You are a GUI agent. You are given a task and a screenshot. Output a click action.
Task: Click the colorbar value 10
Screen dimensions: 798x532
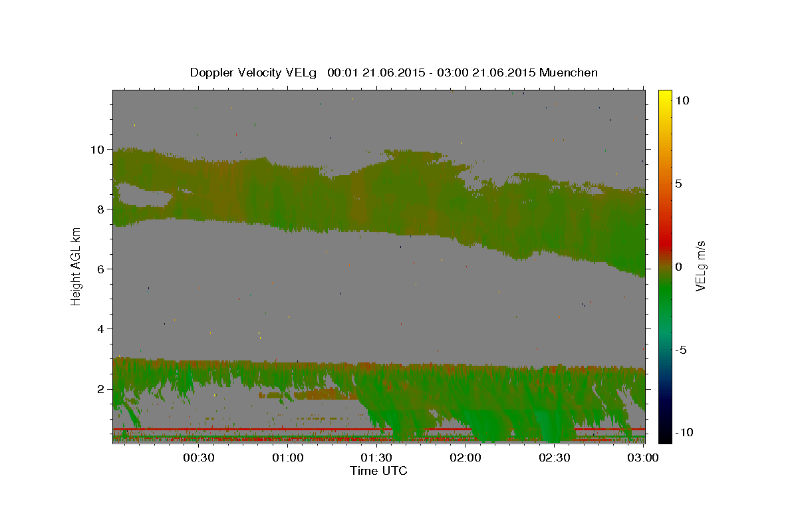682,100
